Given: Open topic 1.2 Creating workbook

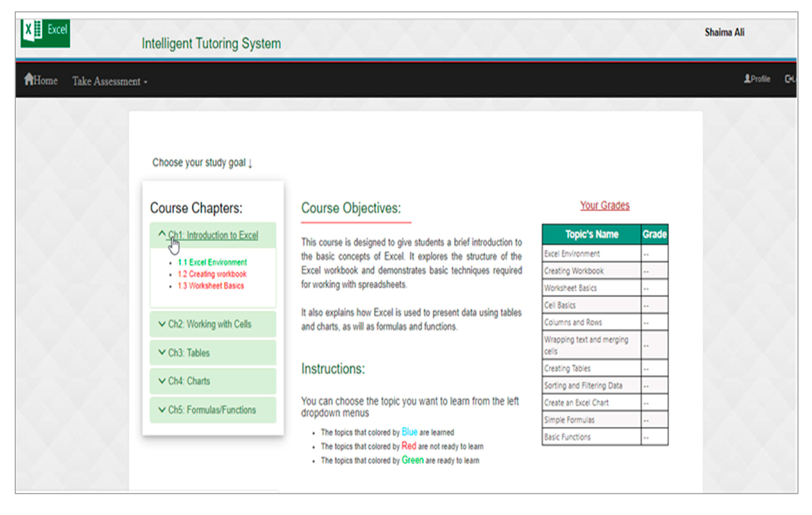Looking at the screenshot, I should click(x=212, y=274).
